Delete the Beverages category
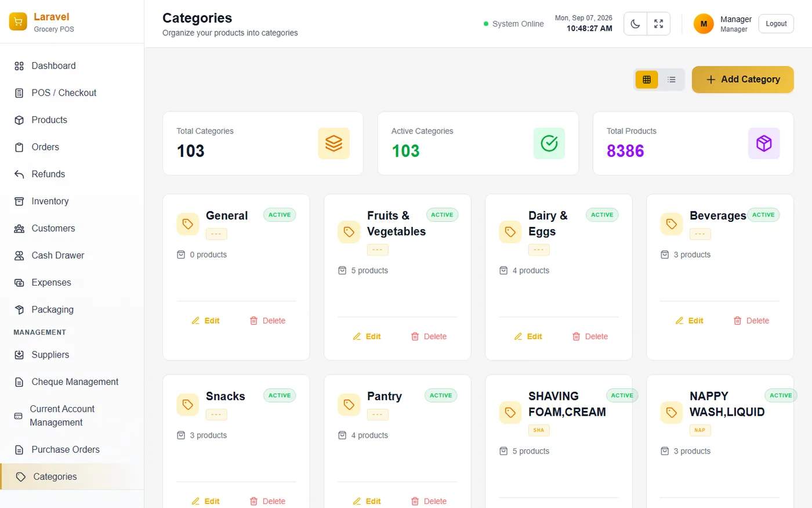The image size is (812, 508). pyautogui.click(x=751, y=320)
